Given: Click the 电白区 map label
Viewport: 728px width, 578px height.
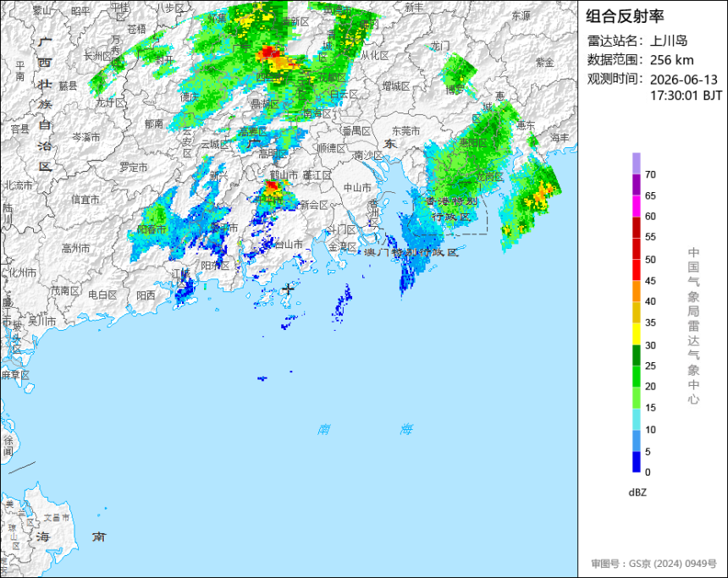Looking at the screenshot, I should point(102,295).
